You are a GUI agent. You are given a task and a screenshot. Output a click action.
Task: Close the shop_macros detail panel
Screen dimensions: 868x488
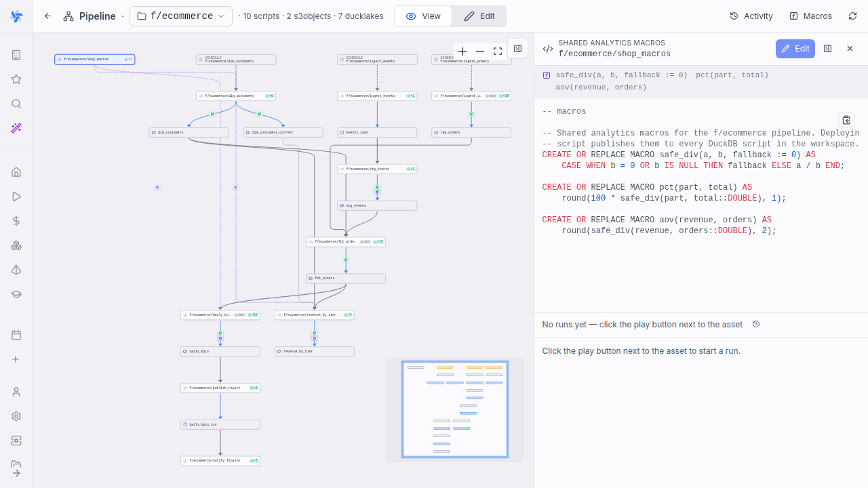850,49
